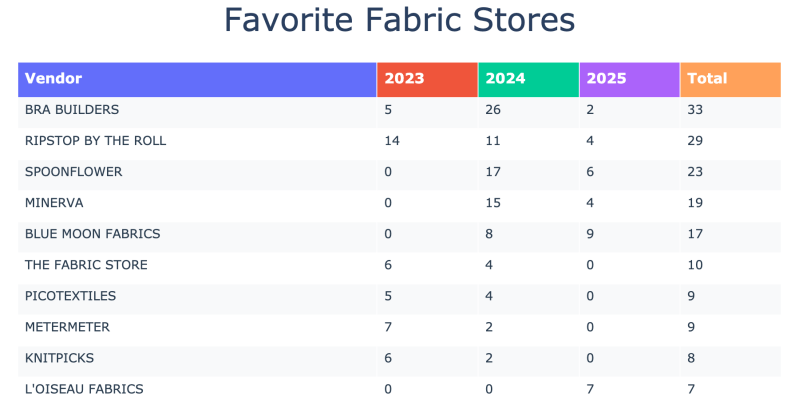Viewport: 799px width, 417px height.
Task: Select the METERMETER vendor cell
Action: click(x=67, y=327)
